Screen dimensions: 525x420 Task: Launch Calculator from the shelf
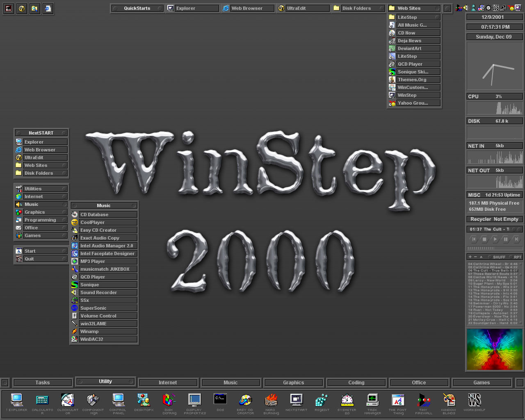tap(42, 404)
